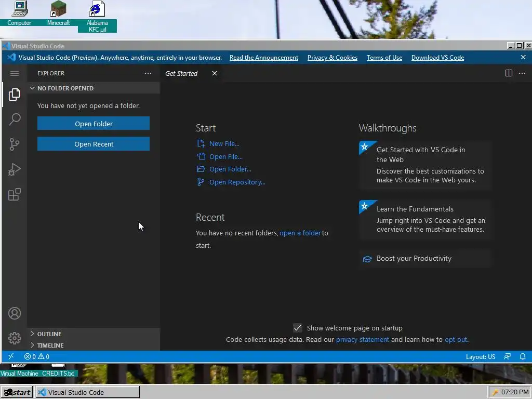Split the editor right
The width and height of the screenshot is (532, 399).
click(x=509, y=73)
